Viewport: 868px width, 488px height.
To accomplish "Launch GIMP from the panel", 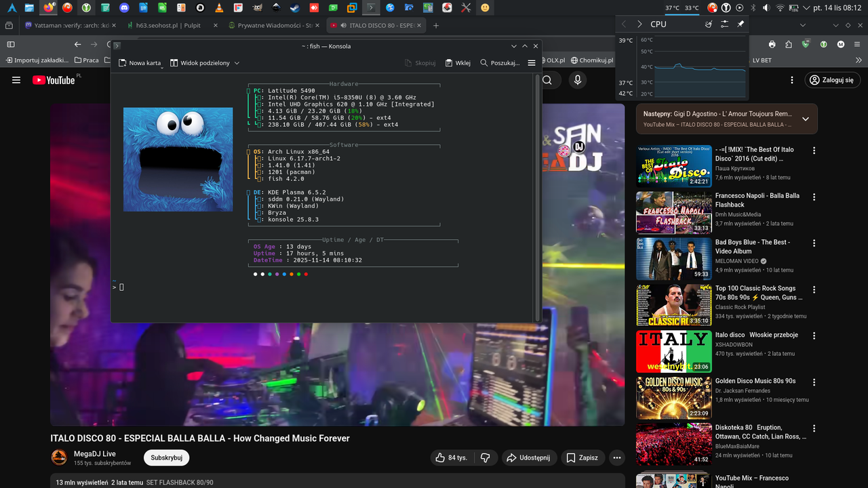I will coord(257,8).
